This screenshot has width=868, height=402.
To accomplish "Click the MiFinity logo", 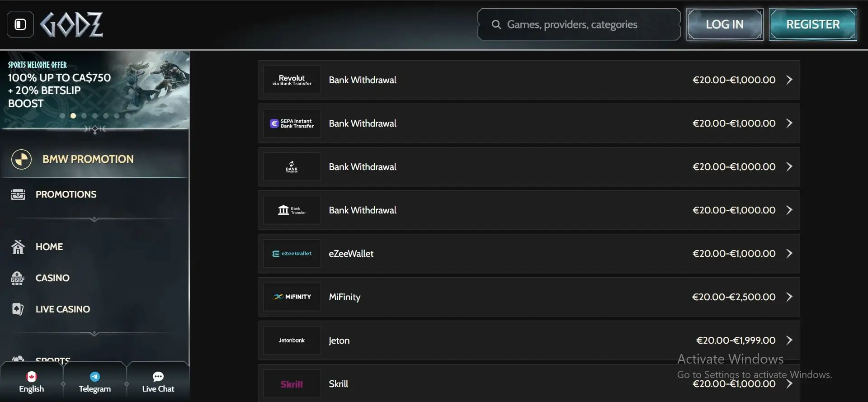I will click(292, 297).
